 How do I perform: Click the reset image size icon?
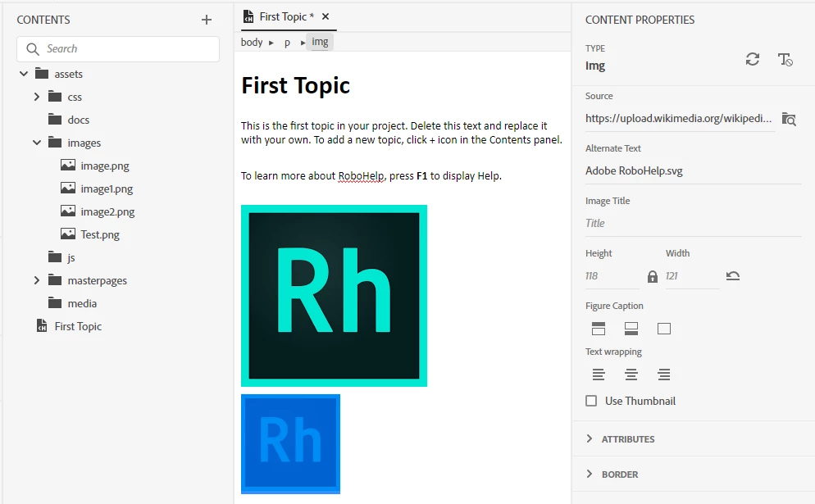(x=733, y=276)
